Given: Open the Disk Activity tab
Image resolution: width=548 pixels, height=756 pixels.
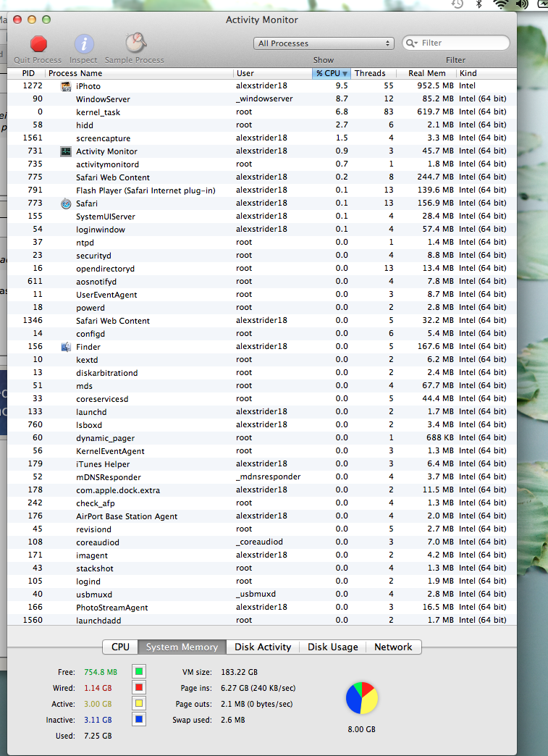Looking at the screenshot, I should [263, 647].
